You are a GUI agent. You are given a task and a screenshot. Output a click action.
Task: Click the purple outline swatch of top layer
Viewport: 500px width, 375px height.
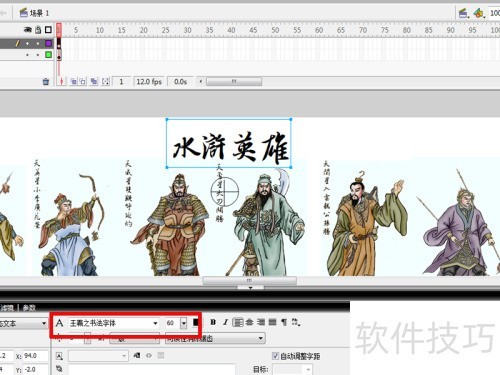(x=48, y=43)
